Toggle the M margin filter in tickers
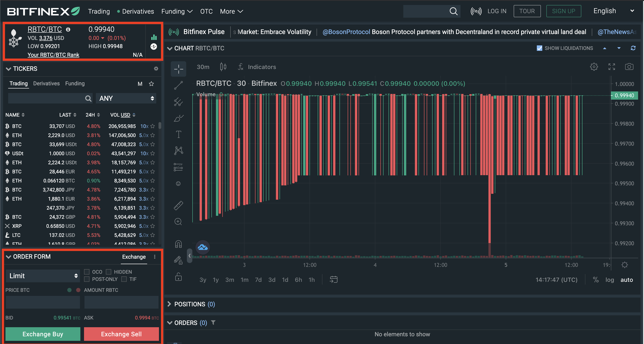Screen dimensions: 644x344 pos(140,84)
